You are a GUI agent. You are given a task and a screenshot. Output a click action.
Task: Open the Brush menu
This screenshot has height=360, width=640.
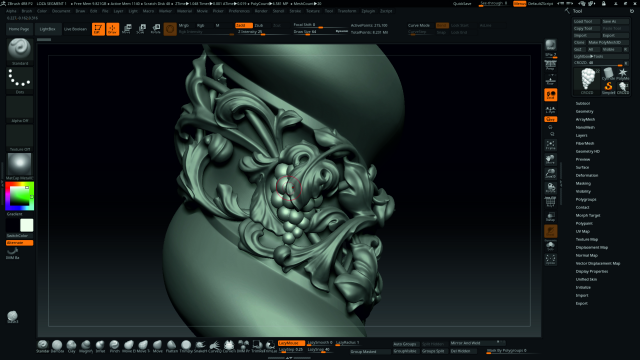click(x=27, y=11)
